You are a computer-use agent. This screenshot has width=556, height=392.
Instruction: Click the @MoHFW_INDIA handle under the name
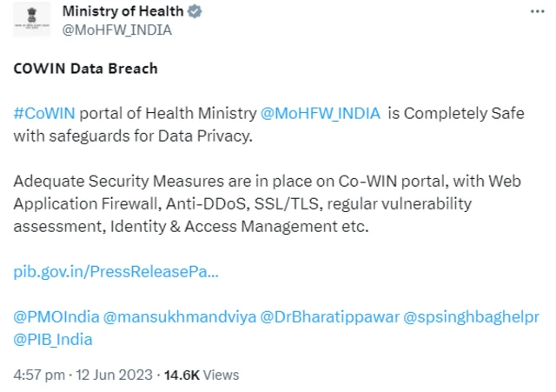117,30
